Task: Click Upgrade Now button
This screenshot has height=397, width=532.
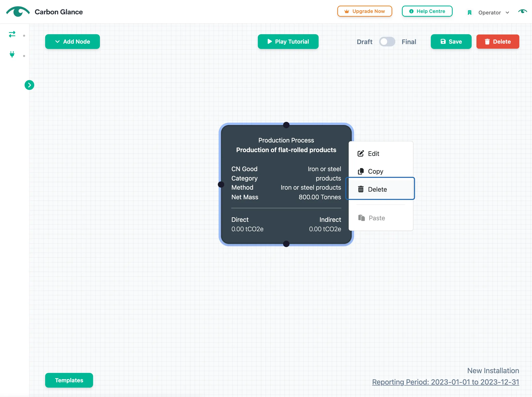Action: pos(365,11)
